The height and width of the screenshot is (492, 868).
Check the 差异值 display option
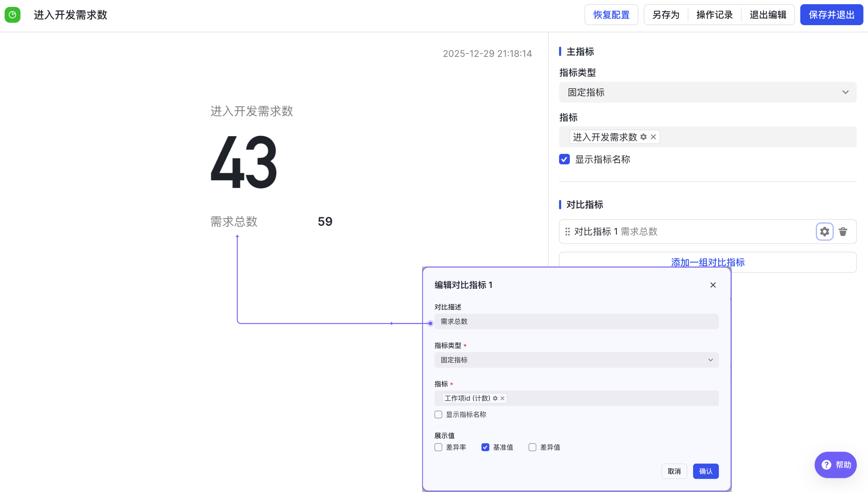(x=533, y=447)
